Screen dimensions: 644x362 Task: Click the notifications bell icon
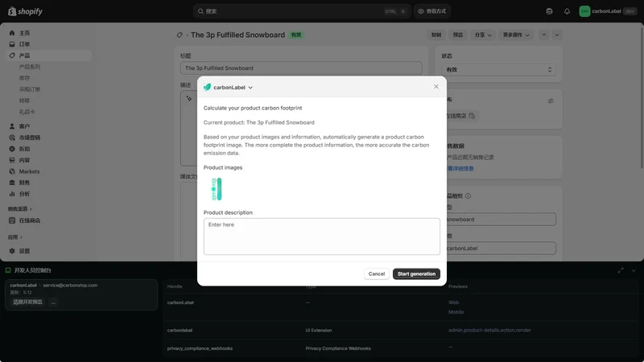567,11
